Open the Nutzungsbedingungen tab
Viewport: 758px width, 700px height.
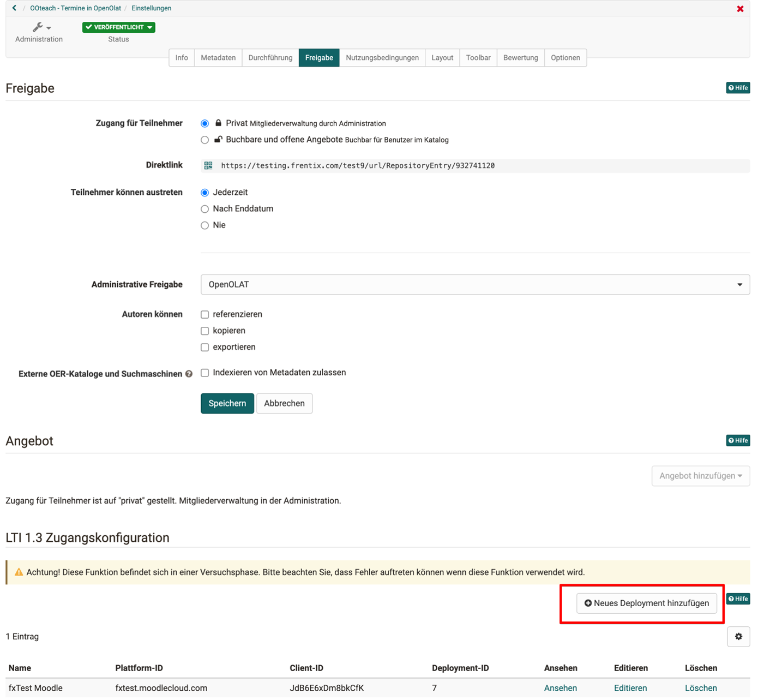[382, 58]
